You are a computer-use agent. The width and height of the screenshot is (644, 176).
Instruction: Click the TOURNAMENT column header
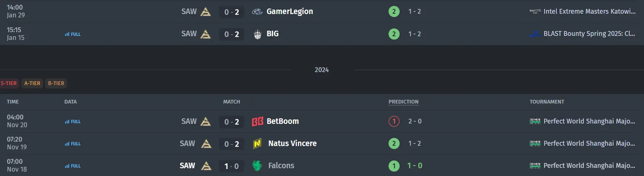click(x=547, y=102)
